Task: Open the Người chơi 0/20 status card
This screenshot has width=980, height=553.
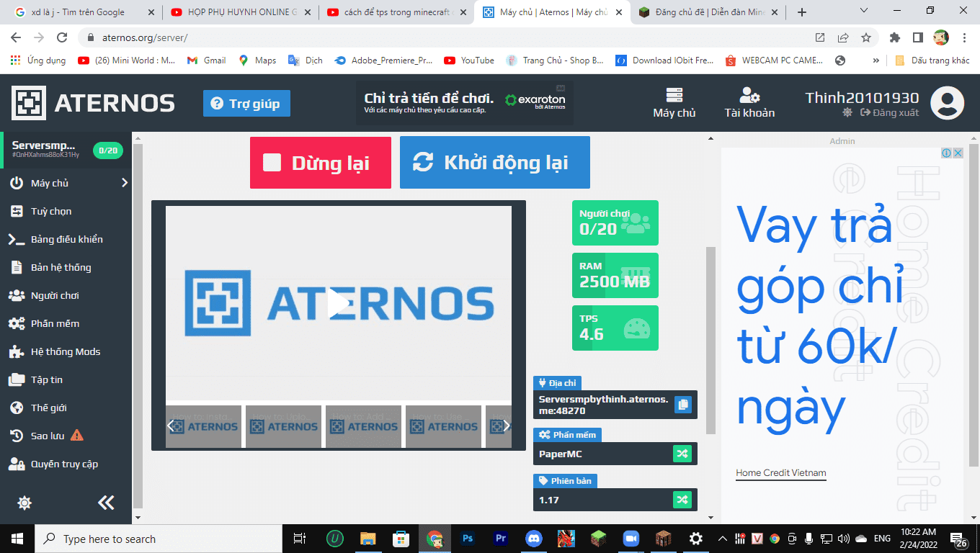Action: [615, 222]
